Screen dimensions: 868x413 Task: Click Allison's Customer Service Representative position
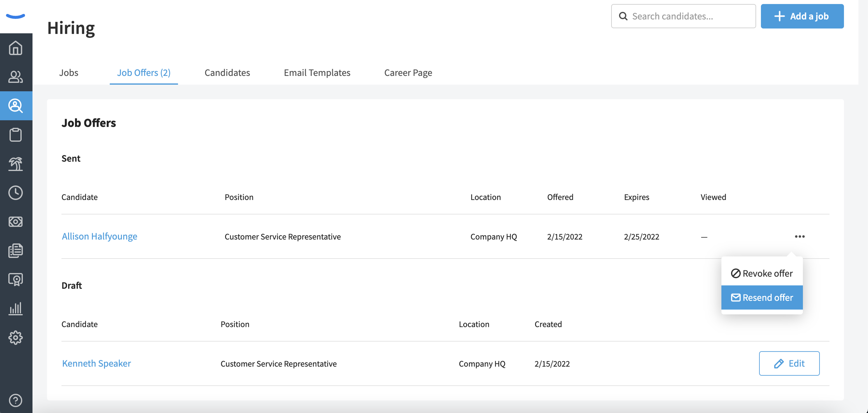(283, 236)
